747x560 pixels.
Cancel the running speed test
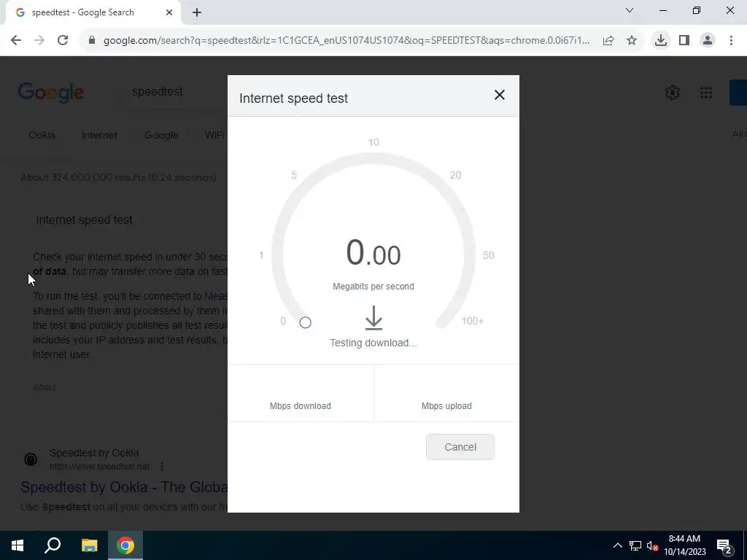460,447
